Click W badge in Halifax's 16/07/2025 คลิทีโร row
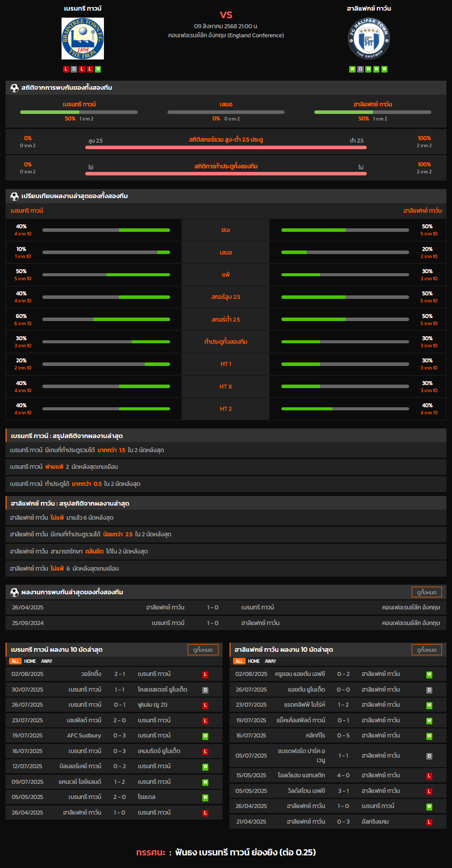Image resolution: width=452 pixels, height=868 pixels. point(429,736)
